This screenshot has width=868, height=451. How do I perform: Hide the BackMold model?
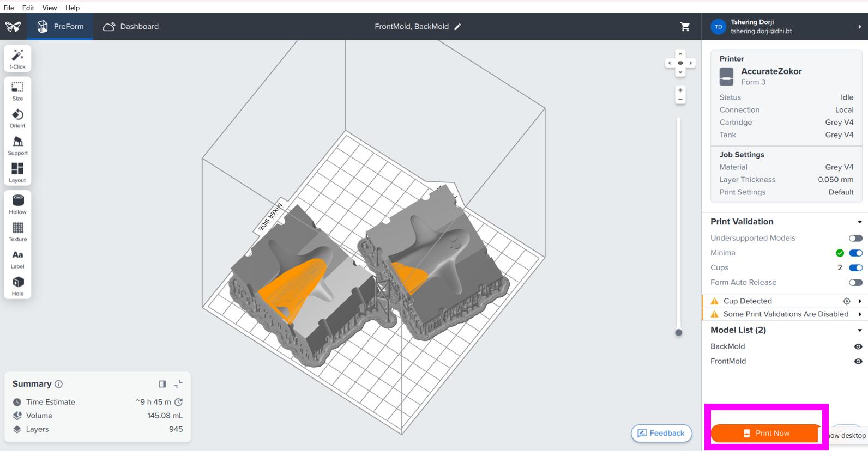pos(858,346)
